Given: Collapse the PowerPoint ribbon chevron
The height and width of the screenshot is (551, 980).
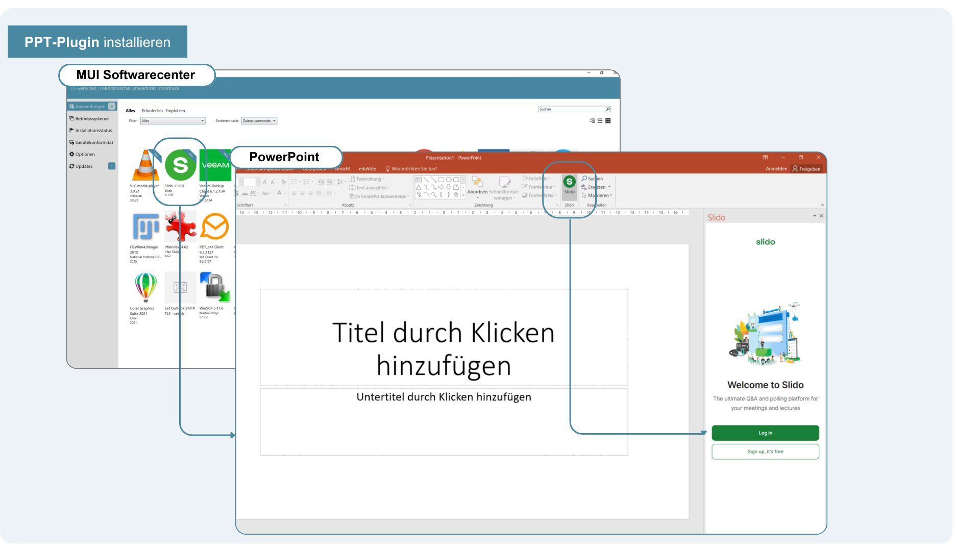Looking at the screenshot, I should [822, 205].
